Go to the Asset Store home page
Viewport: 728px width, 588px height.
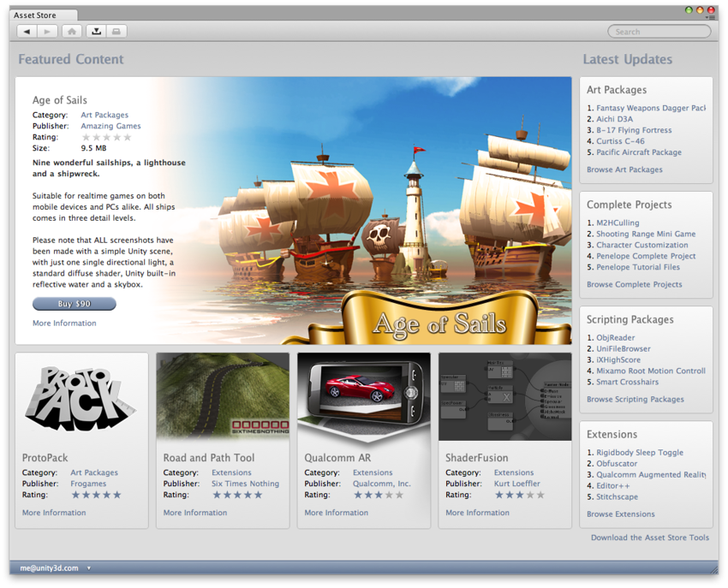click(x=72, y=31)
